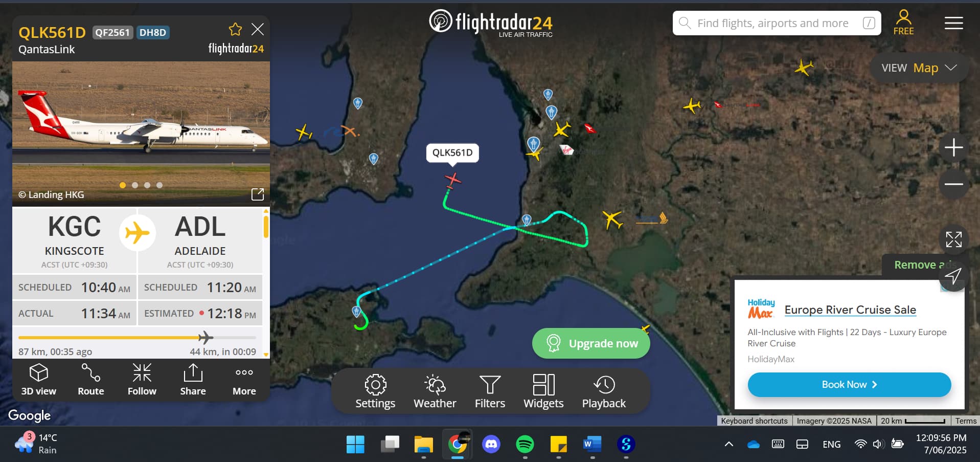Open Playback mode
This screenshot has height=462, width=980.
tap(604, 391)
